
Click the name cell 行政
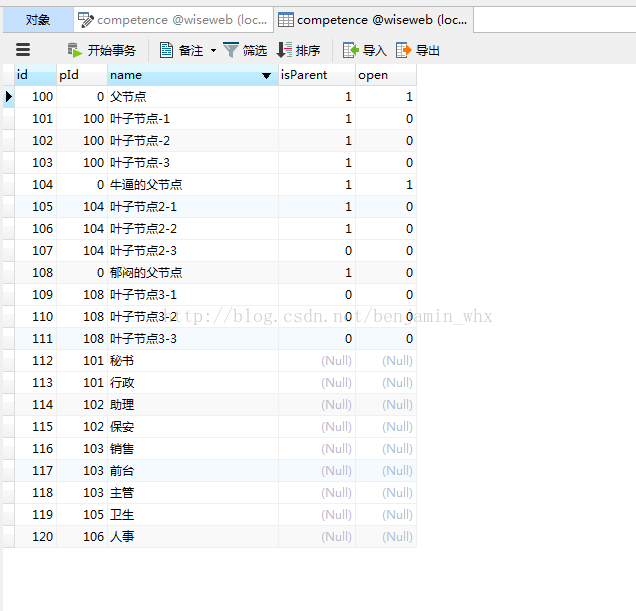pos(193,383)
